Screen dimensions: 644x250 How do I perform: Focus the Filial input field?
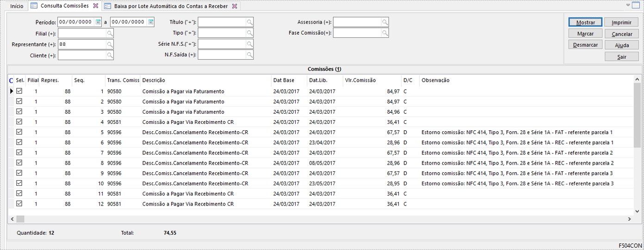point(82,33)
